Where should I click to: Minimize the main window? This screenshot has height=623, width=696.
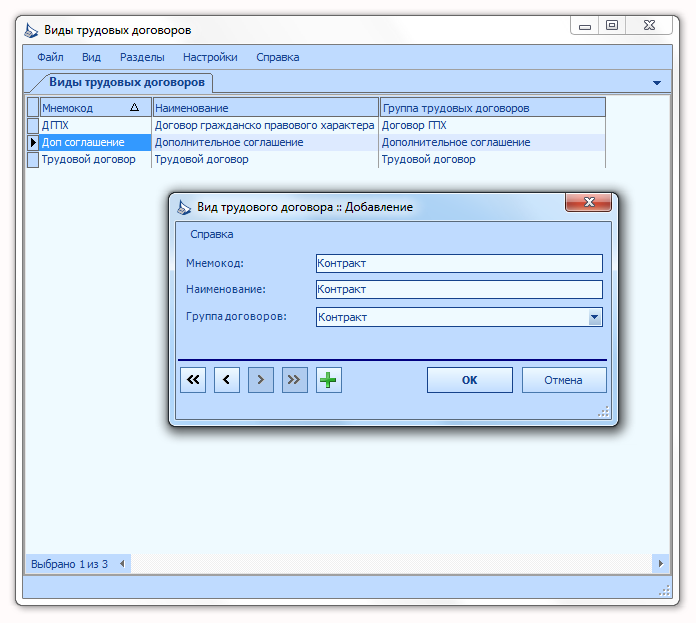(x=585, y=26)
